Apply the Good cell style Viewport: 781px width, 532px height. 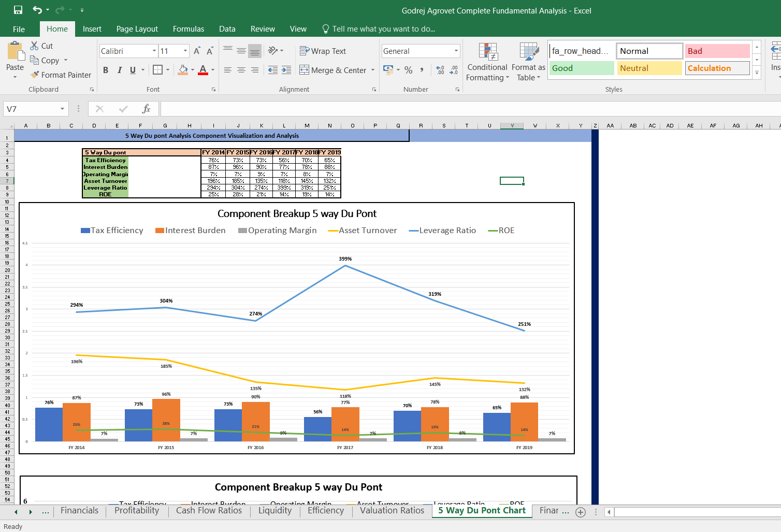pos(581,68)
